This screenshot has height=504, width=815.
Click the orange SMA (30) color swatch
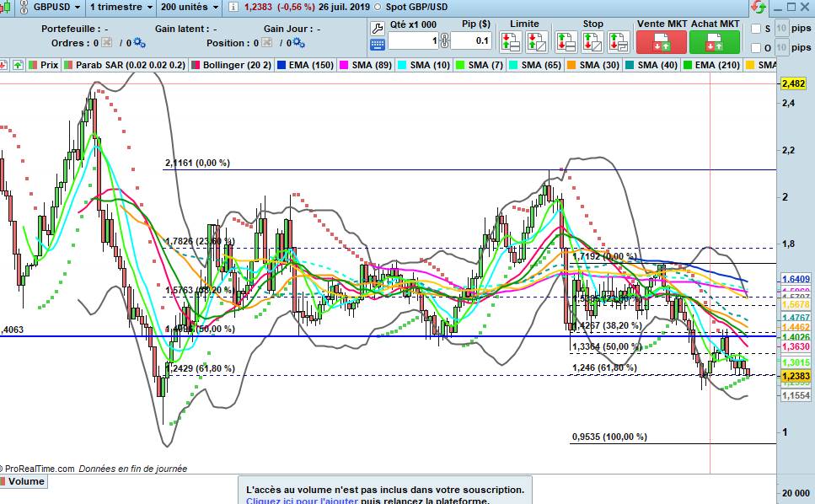pos(571,65)
